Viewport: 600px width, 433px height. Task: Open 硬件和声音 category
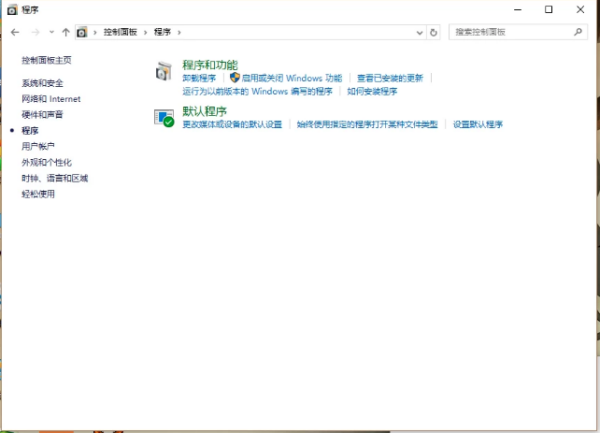[x=42, y=114]
